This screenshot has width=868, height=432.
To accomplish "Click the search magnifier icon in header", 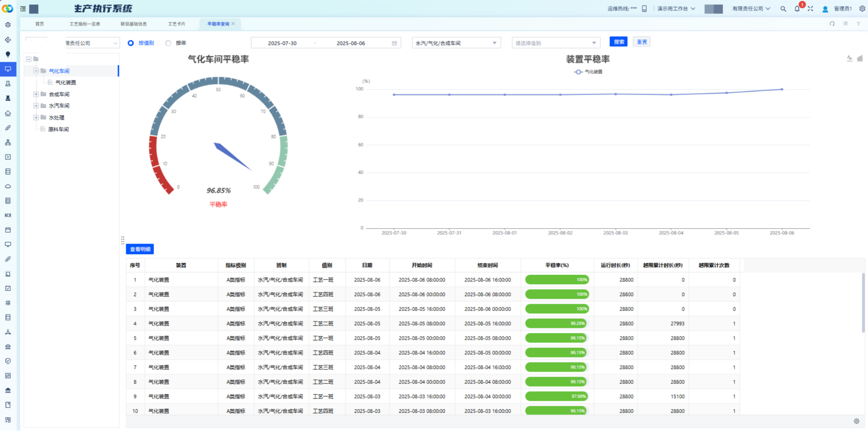I will point(783,9).
